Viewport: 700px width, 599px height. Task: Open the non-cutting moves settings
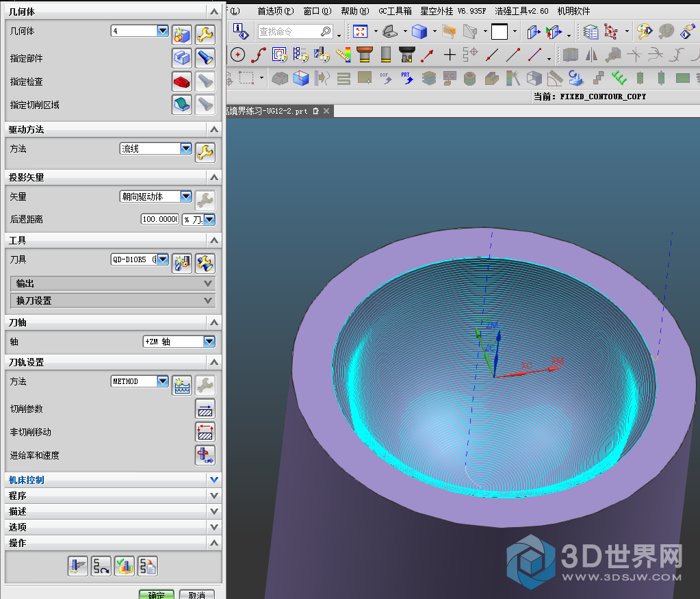click(x=205, y=432)
